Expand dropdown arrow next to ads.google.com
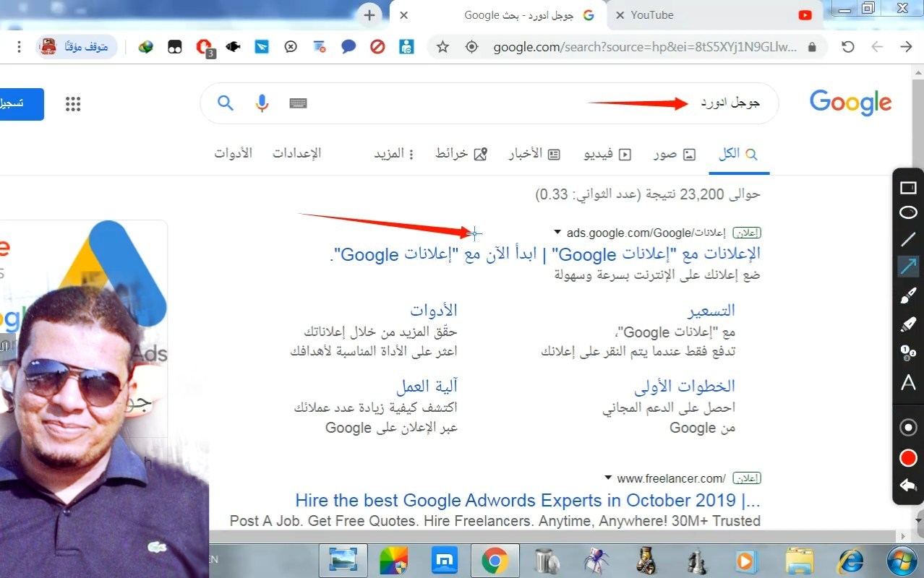This screenshot has width=924, height=578. tap(557, 232)
